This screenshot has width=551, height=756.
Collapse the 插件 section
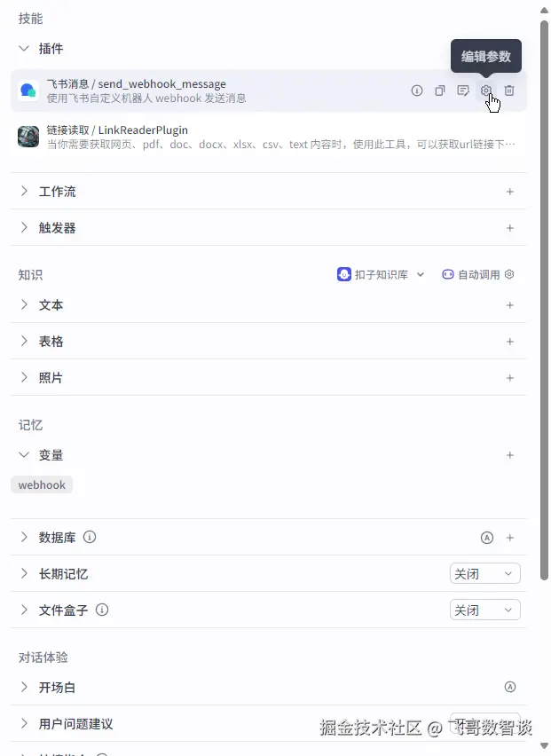(24, 48)
